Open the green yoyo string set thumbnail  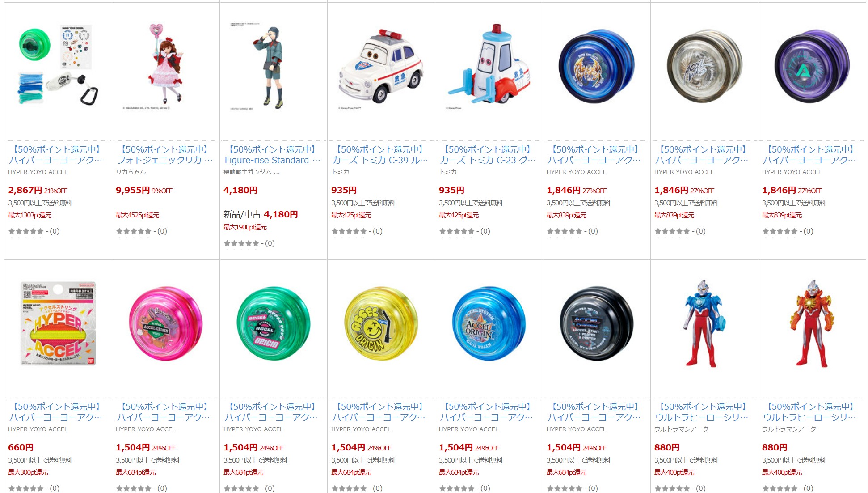tap(58, 65)
